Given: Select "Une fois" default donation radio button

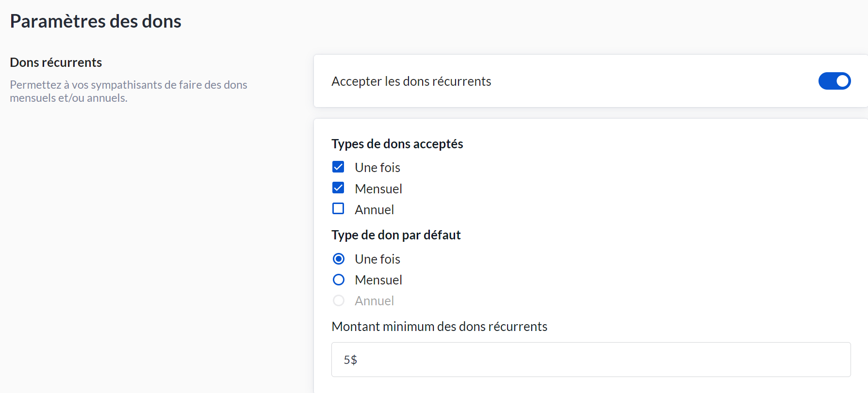Looking at the screenshot, I should click(x=339, y=259).
